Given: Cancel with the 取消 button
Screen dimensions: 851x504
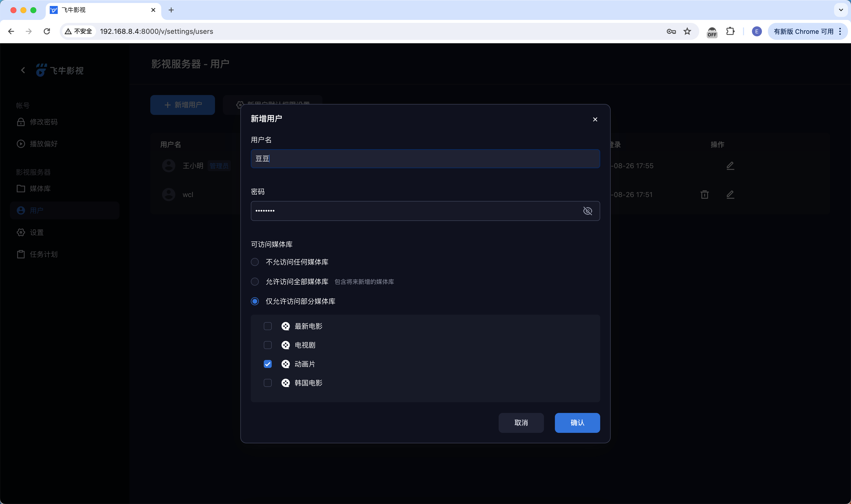Looking at the screenshot, I should coord(521,422).
